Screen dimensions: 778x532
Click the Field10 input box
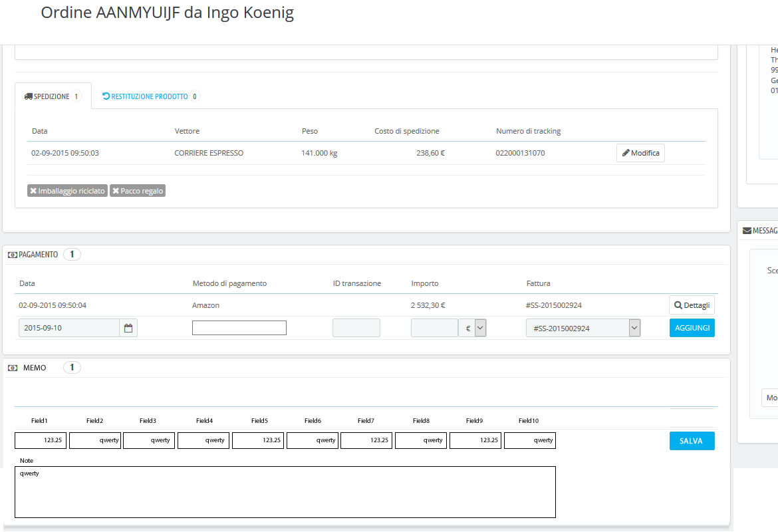click(530, 440)
